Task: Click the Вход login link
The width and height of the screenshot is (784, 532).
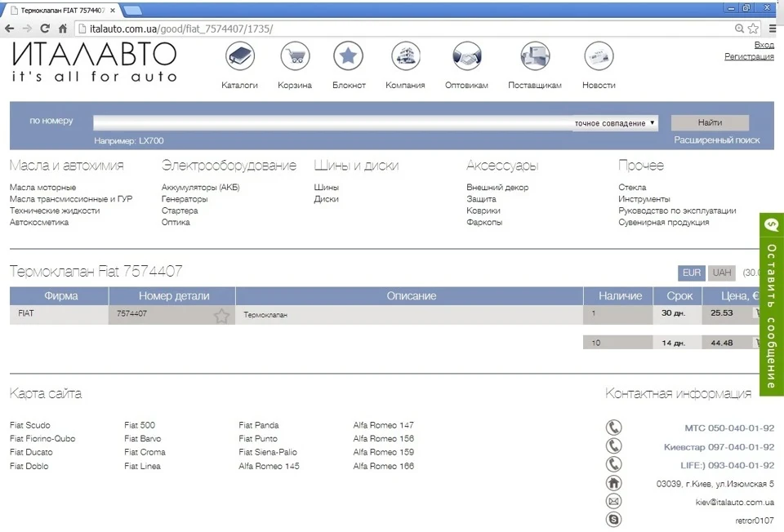Action: (764, 45)
